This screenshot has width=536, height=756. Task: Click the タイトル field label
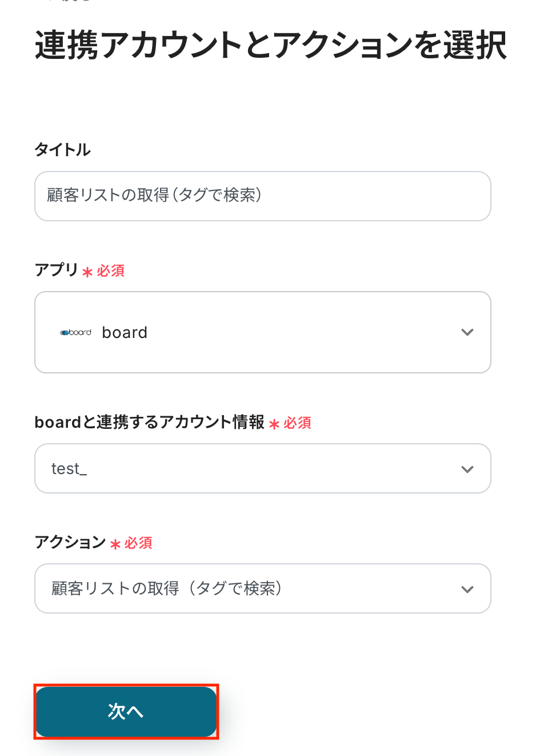[x=62, y=150]
